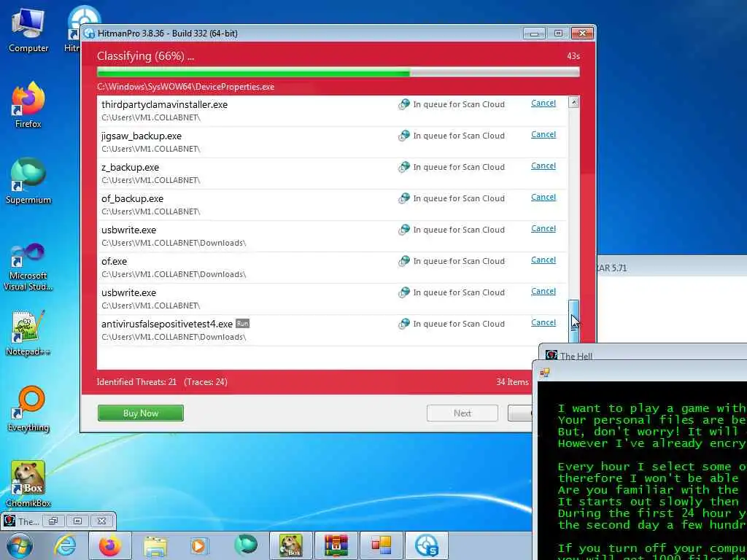Cancel scan of z_backup.exe

(543, 166)
